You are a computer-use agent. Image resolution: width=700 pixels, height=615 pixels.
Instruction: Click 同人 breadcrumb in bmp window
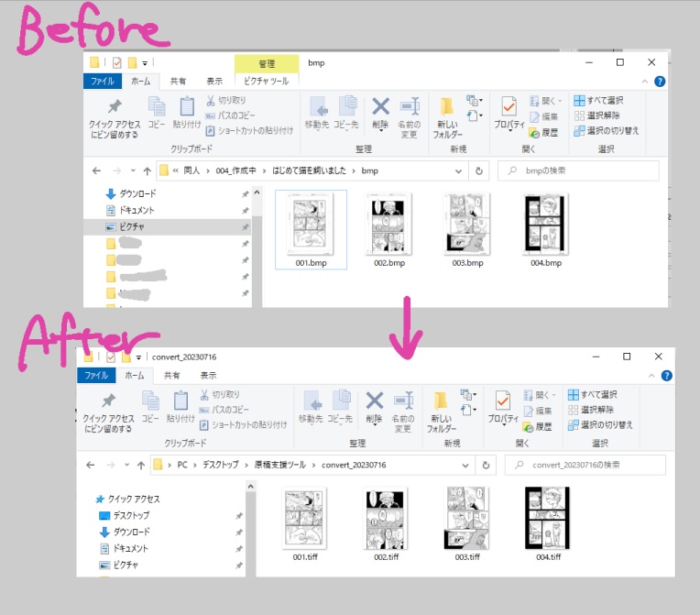pos(191,170)
